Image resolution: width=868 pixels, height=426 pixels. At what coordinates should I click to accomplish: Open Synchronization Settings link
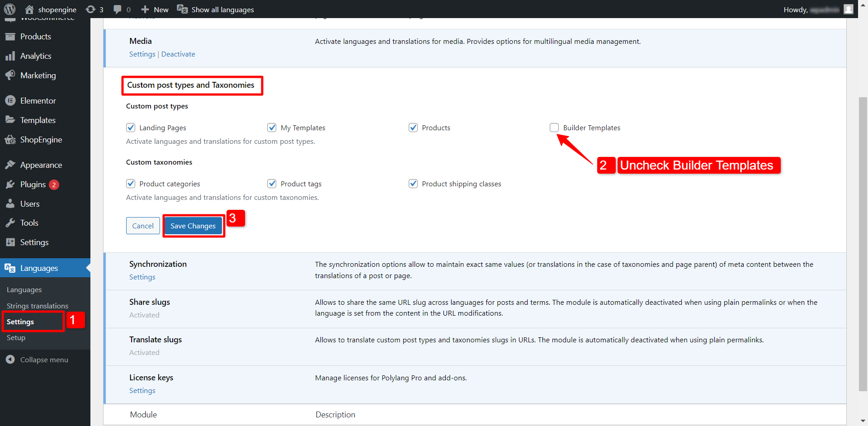click(142, 277)
